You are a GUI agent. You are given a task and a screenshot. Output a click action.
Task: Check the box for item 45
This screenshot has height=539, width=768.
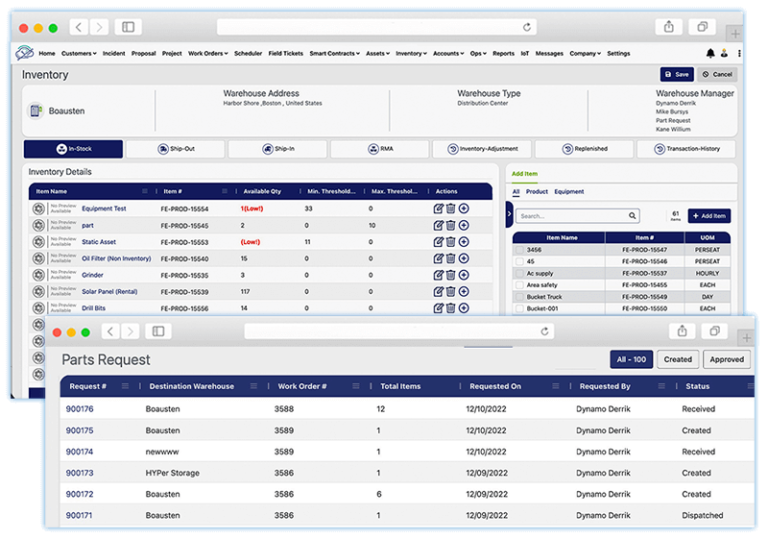pyautogui.click(x=520, y=262)
